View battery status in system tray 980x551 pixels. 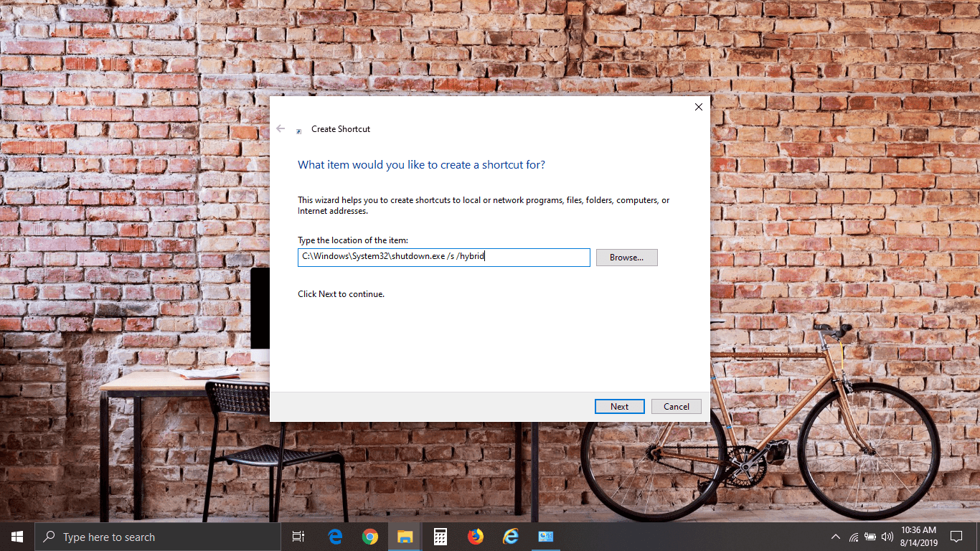870,536
